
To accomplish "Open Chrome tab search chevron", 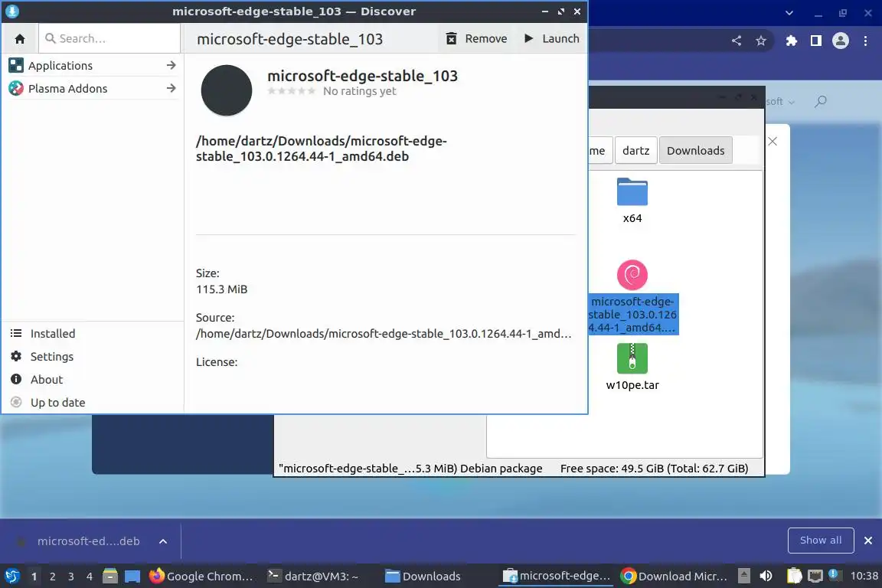I will click(x=789, y=13).
